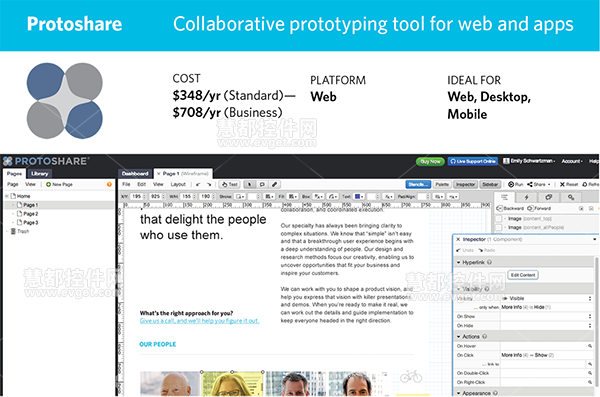Switch to the Library tab

tap(39, 174)
